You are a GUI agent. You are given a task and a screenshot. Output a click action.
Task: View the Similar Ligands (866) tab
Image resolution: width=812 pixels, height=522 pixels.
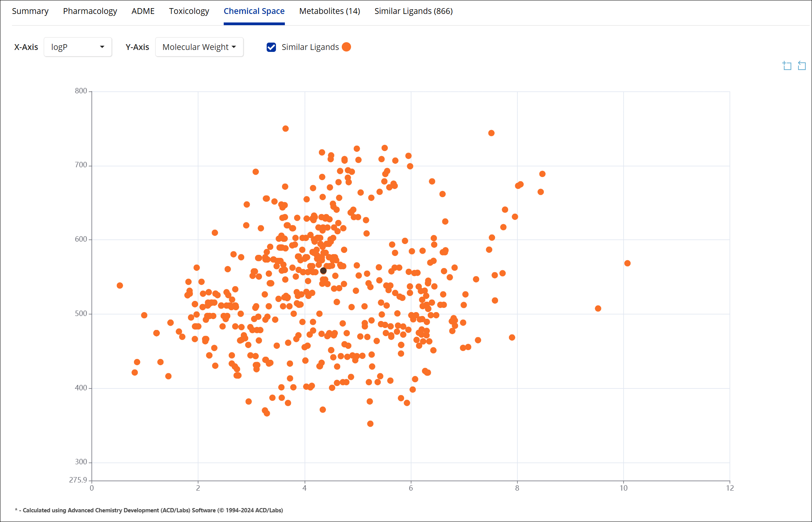413,11
